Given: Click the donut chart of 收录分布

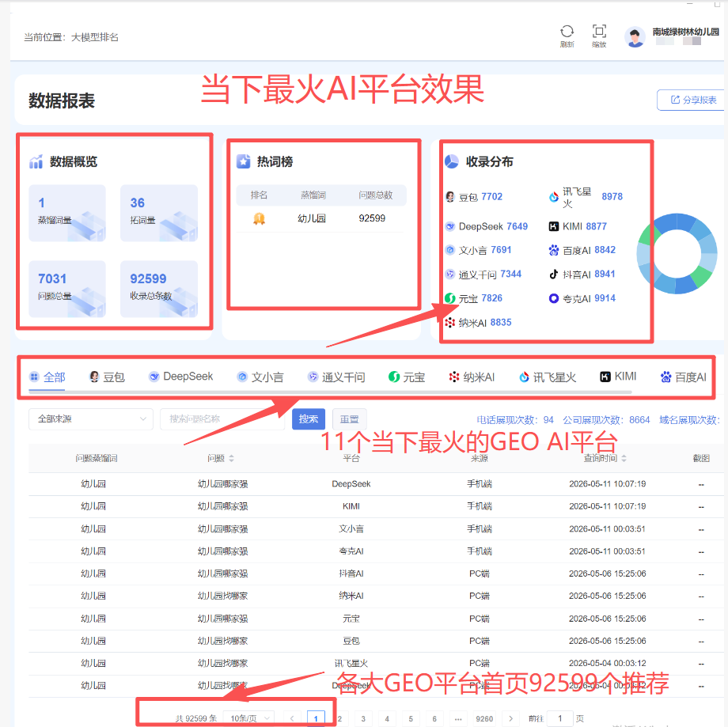Looking at the screenshot, I should point(677,253).
